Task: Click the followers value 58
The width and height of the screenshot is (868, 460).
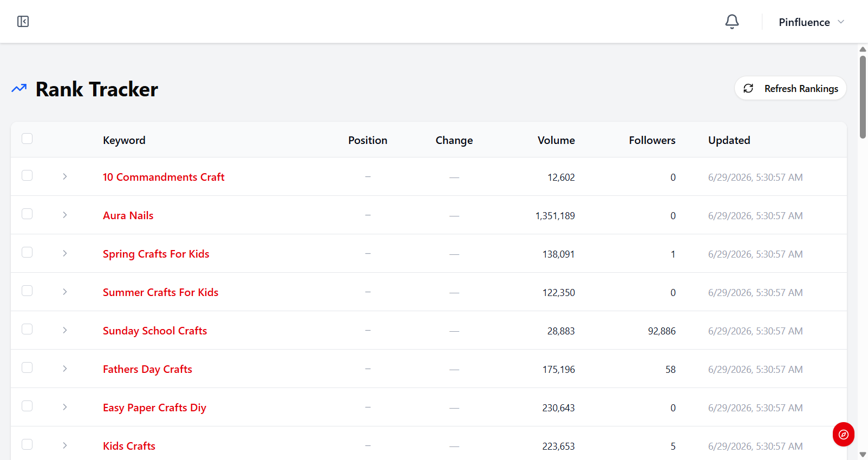Action: click(670, 370)
